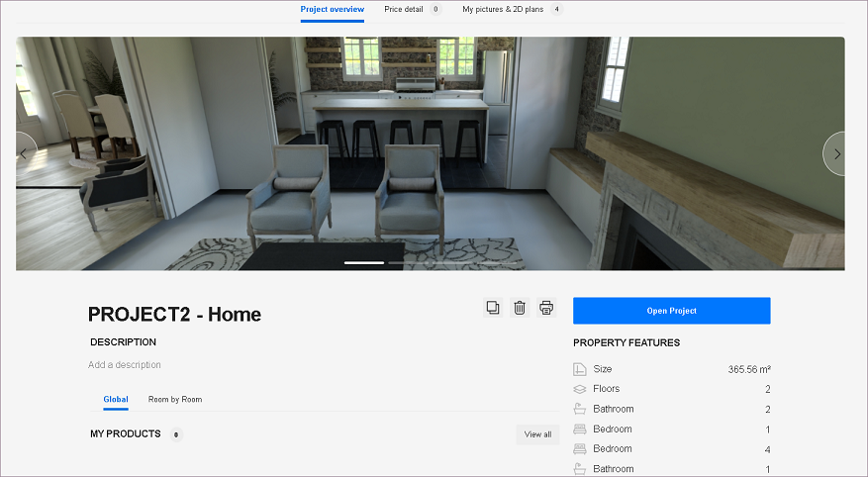Click the bathtub icon for Bathroom with 2
Image resolution: width=868 pixels, height=477 pixels.
[580, 409]
